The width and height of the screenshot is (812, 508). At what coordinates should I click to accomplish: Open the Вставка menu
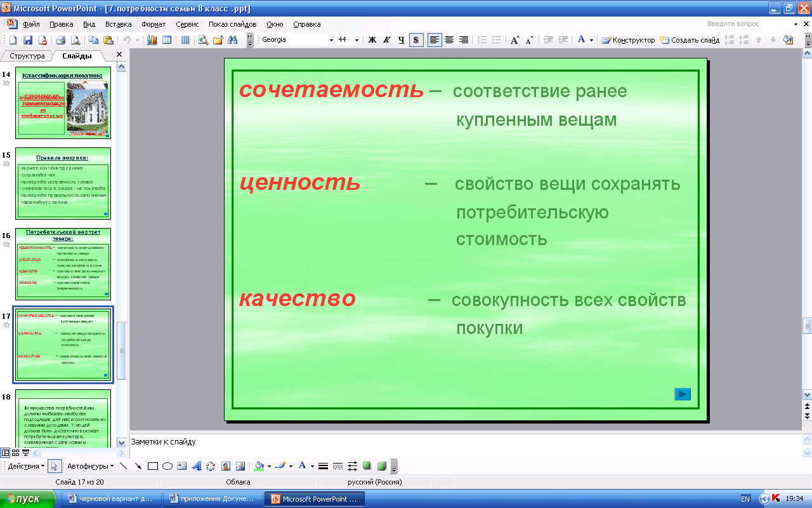coord(118,24)
